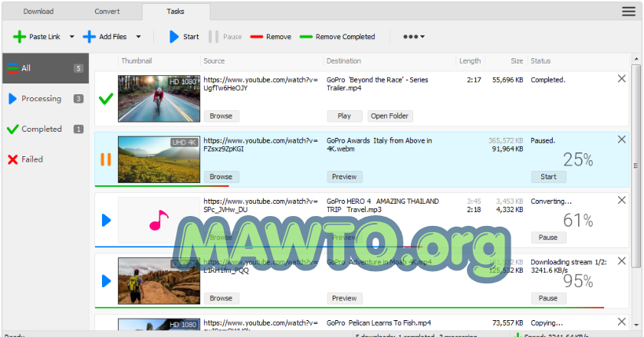Viewport: 644px width, 337px height.
Task: Click the source URL ending FZsxz9ZpKGI
Action: coord(261,145)
